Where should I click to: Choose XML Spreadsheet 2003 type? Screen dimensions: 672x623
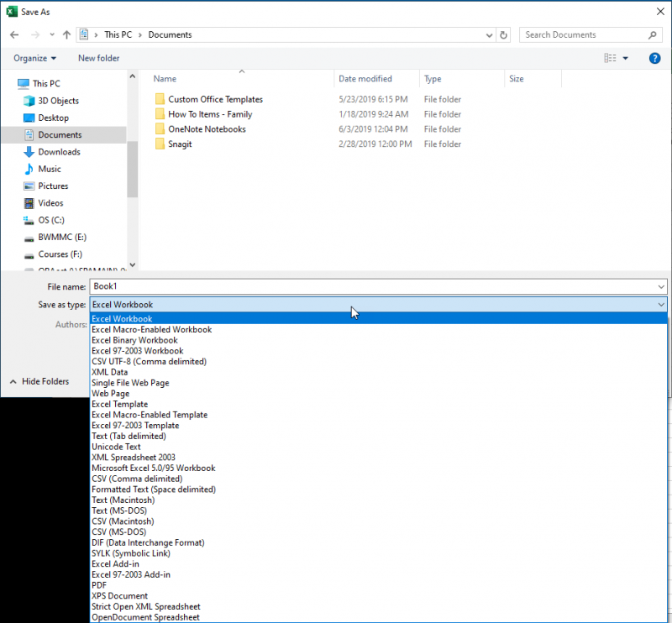coord(379,458)
